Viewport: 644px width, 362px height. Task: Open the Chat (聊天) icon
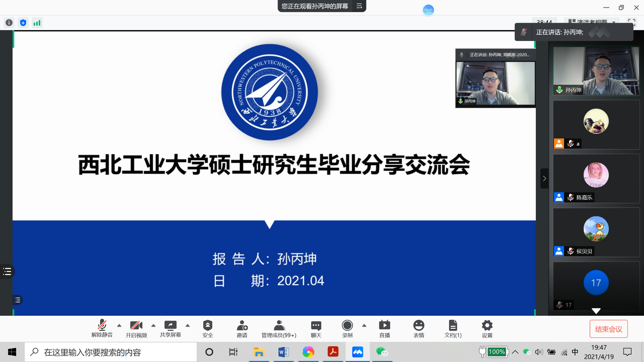click(x=316, y=329)
